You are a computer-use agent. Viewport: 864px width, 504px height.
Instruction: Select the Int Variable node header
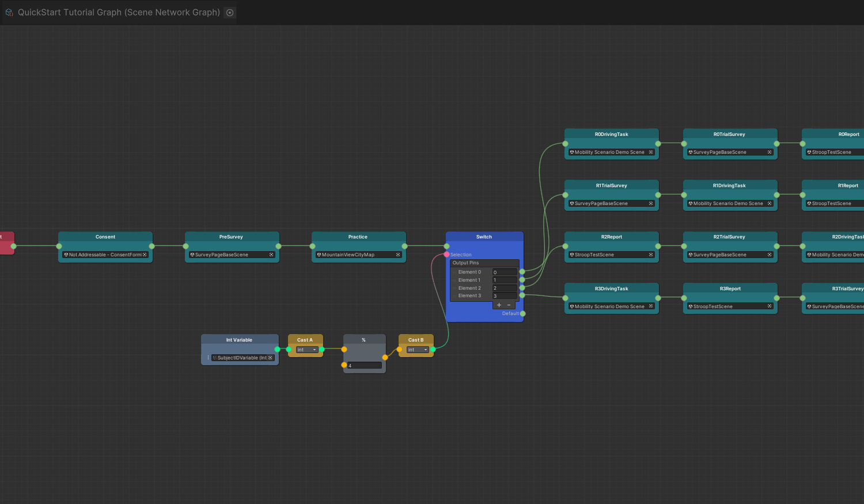[240, 340]
